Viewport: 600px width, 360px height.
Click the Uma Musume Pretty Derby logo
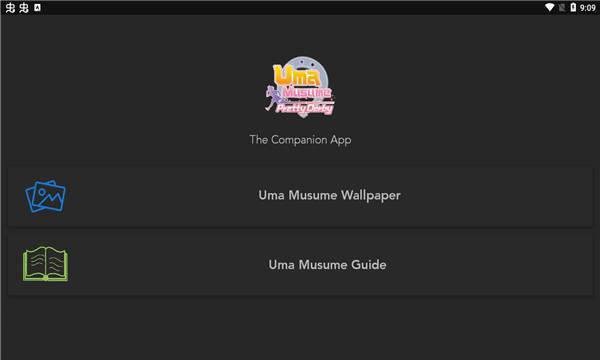point(300,87)
